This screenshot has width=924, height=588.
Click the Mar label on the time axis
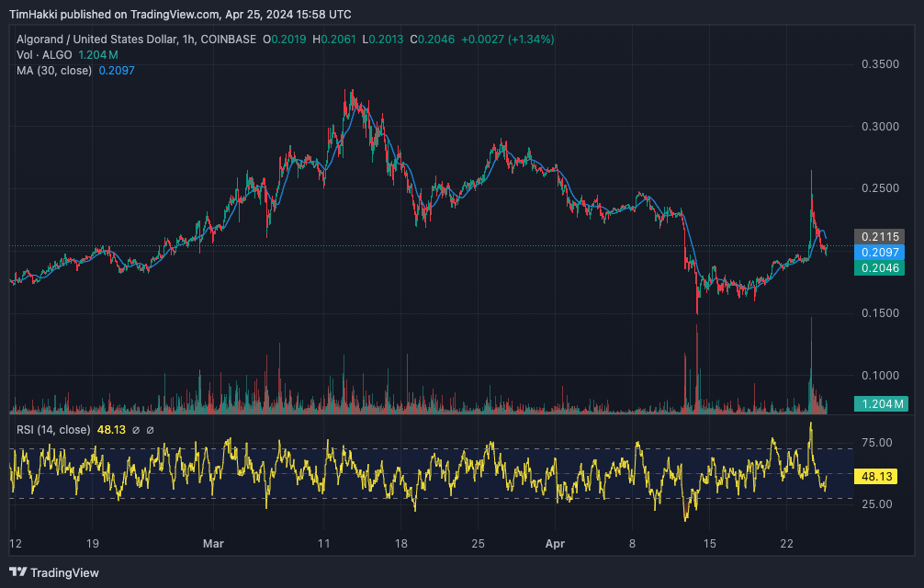coord(213,544)
